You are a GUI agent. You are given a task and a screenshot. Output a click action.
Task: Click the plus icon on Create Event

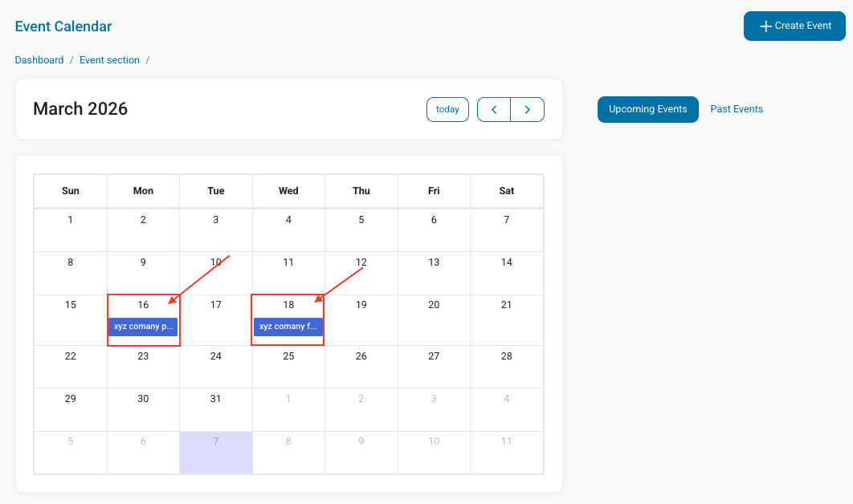click(x=765, y=26)
